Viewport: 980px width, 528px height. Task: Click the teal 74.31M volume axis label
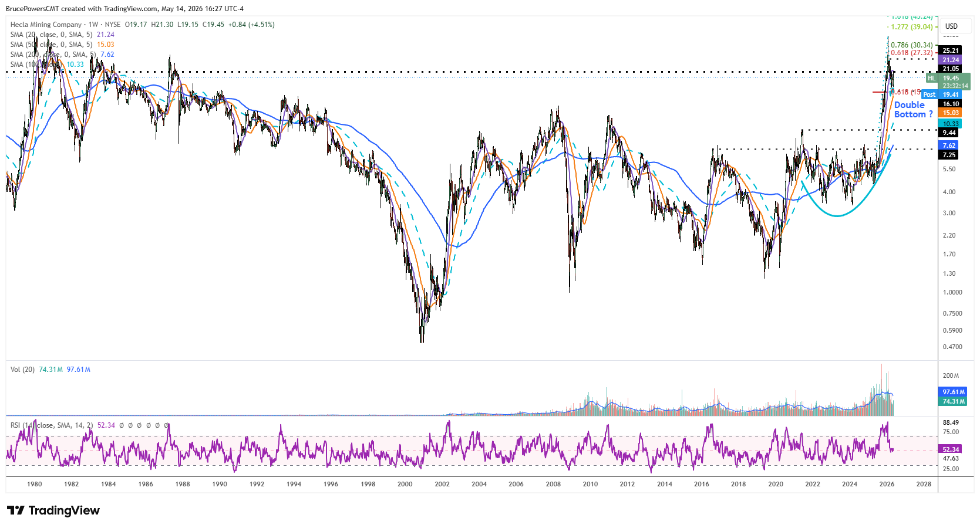pyautogui.click(x=953, y=401)
